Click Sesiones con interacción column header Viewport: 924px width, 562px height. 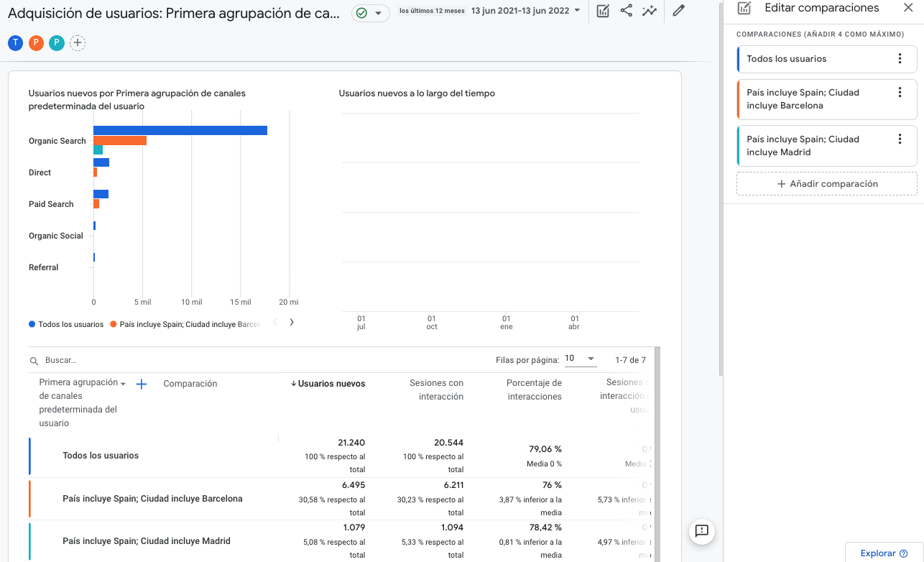coord(436,390)
